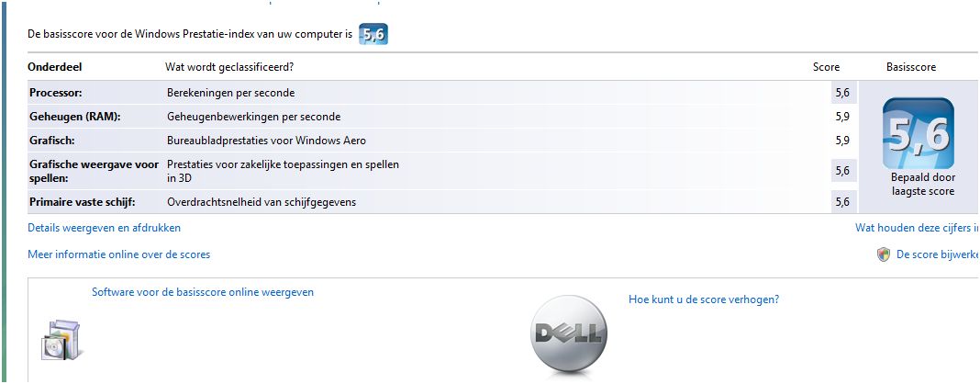Click De score bijwerken link
980x384 pixels.
pyautogui.click(x=938, y=254)
